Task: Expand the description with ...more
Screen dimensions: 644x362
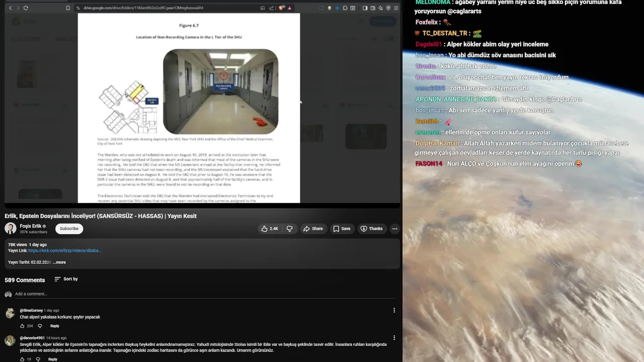Action: 59,262
